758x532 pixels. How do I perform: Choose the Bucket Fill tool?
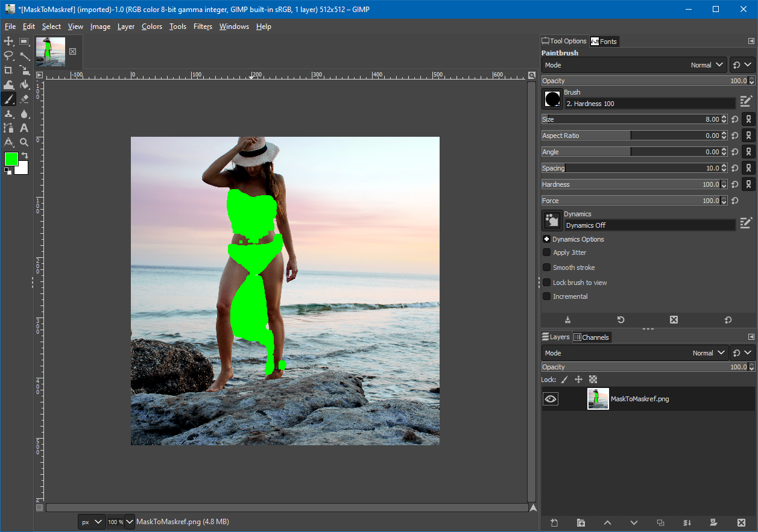point(24,84)
